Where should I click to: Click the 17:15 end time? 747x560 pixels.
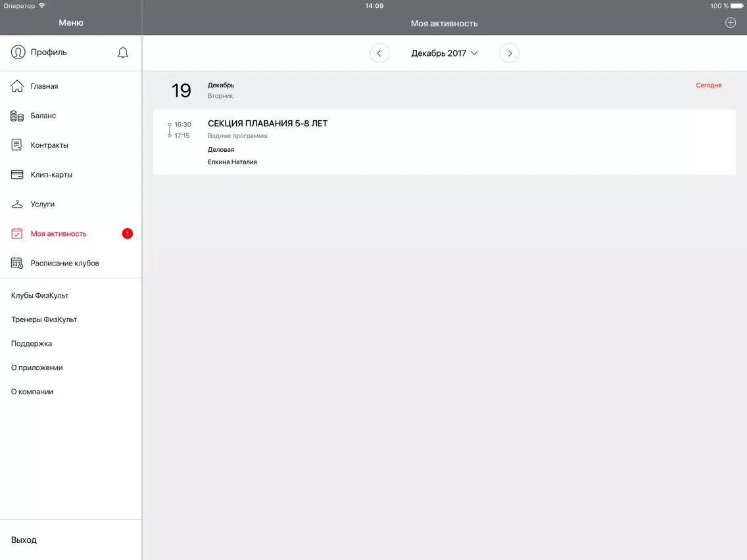pos(182,135)
